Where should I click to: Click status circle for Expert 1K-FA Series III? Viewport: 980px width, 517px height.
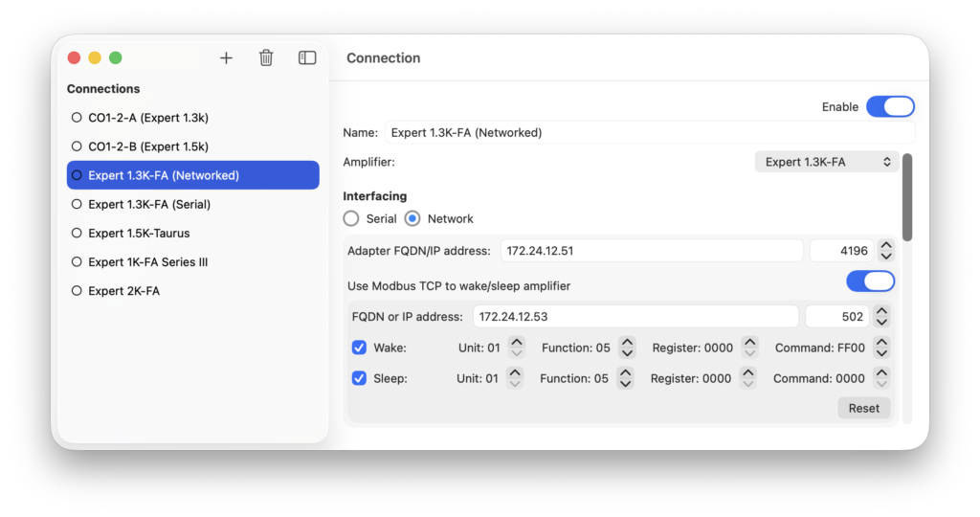point(77,261)
